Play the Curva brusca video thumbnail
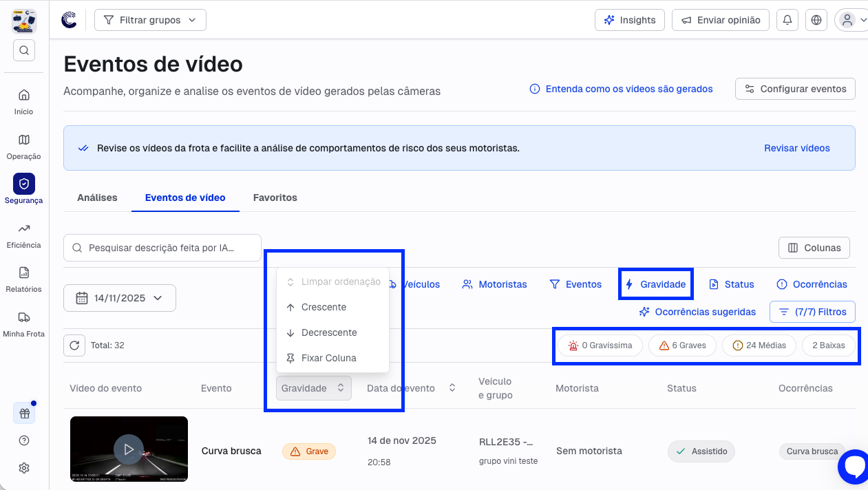Screen dimensions: 868x490 coord(129,449)
